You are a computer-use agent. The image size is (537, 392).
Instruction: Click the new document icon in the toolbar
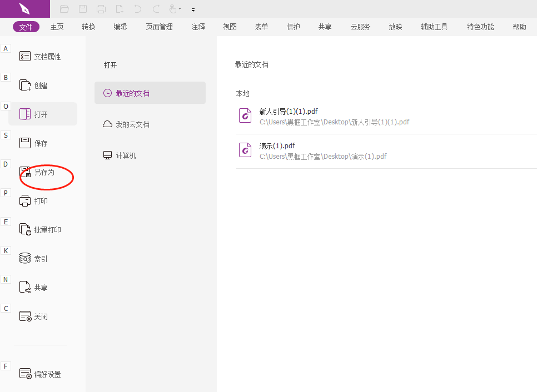[x=118, y=9]
